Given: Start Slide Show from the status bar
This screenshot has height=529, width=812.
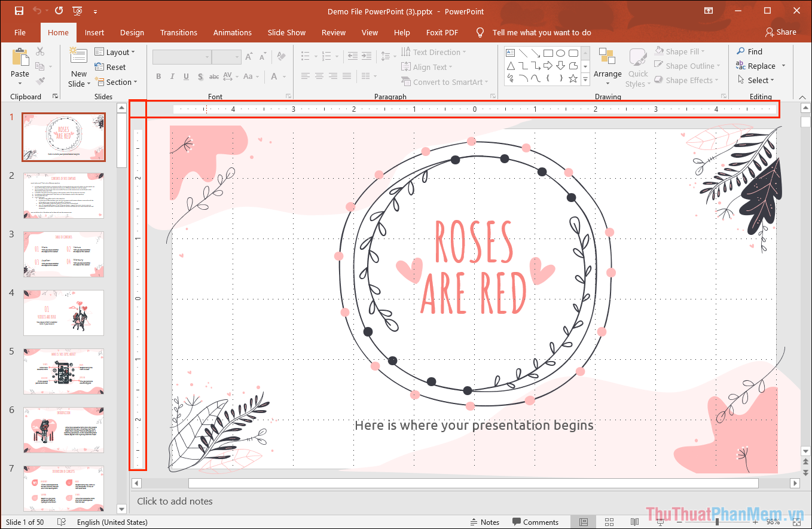Looking at the screenshot, I should (x=661, y=522).
